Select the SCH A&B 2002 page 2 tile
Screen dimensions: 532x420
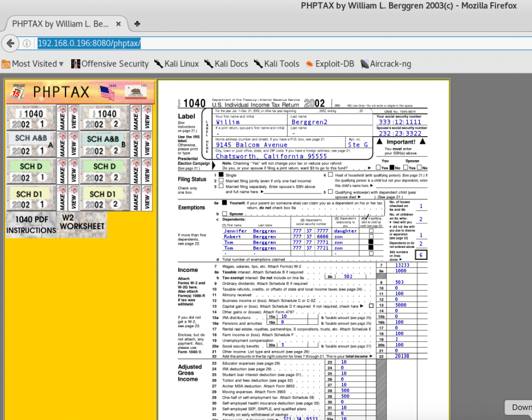(105, 145)
